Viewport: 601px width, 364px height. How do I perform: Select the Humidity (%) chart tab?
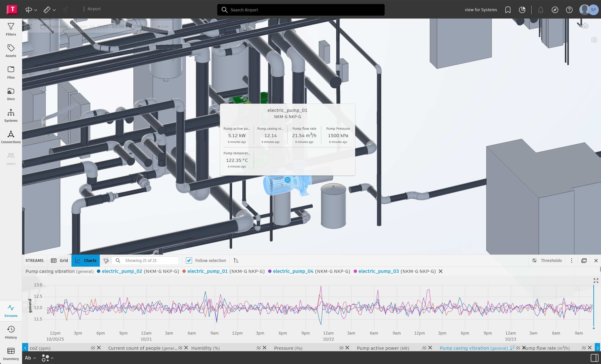pos(205,348)
